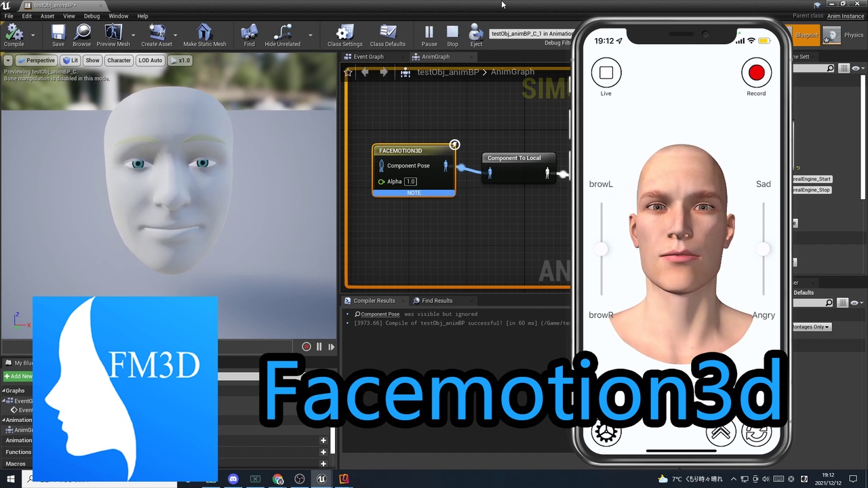Navigate forward in graph history
The height and width of the screenshot is (488, 868).
click(x=384, y=72)
